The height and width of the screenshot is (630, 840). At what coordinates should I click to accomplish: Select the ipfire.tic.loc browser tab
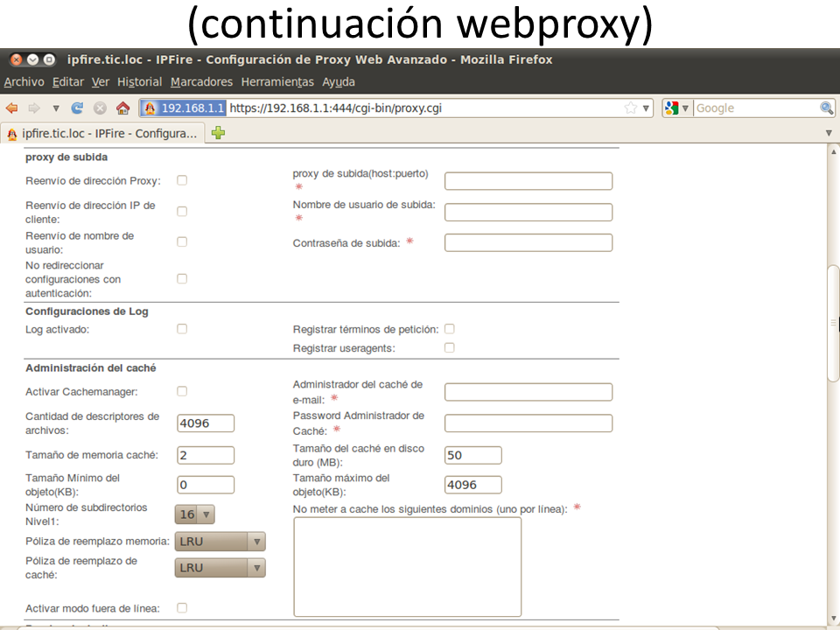[x=103, y=133]
